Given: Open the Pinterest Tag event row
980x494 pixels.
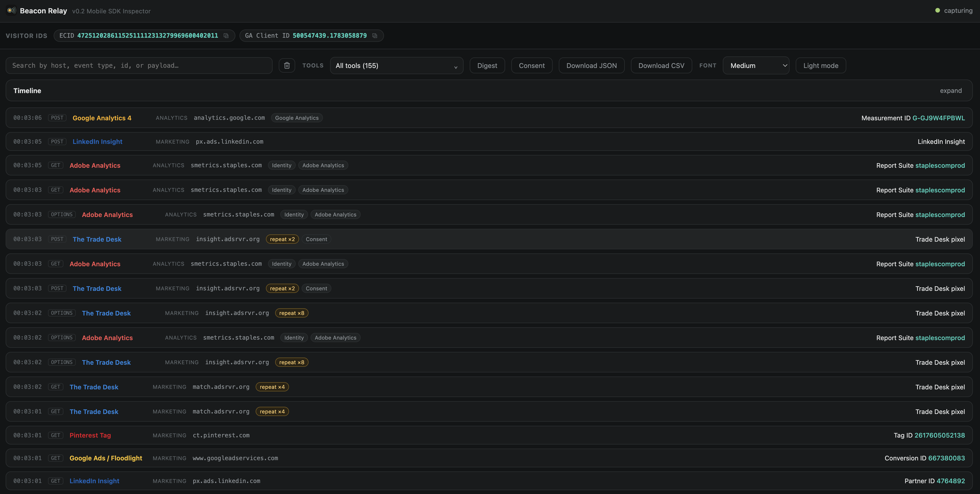Looking at the screenshot, I should click(489, 436).
